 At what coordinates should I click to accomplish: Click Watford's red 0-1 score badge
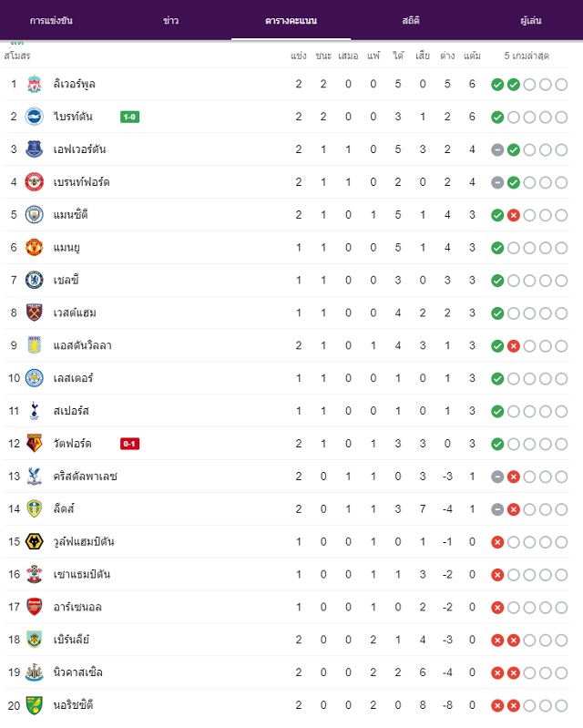tap(129, 444)
